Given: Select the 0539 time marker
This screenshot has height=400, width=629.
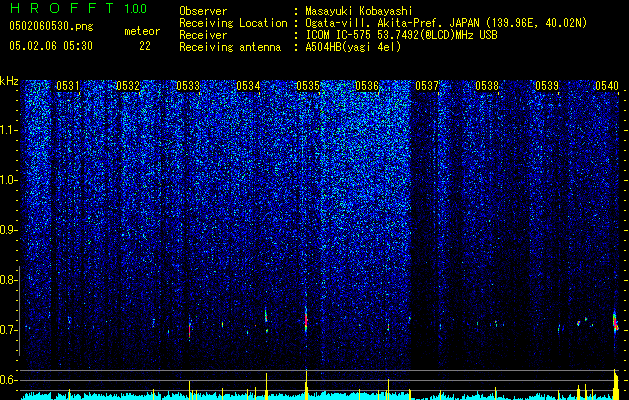Looking at the screenshot, I should [547, 86].
